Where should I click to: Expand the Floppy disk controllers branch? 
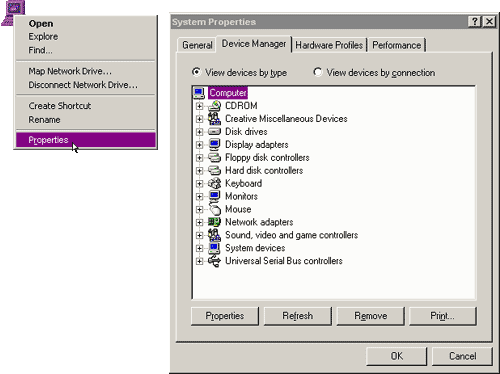tap(199, 158)
